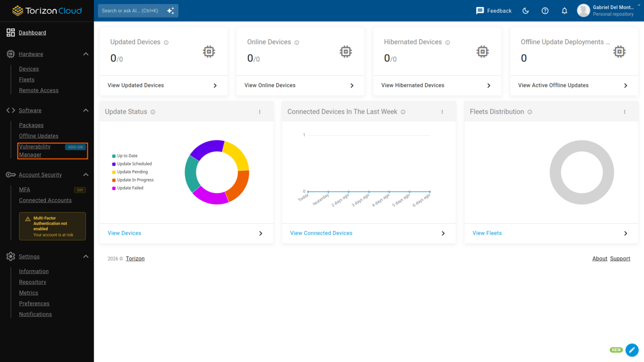Open the Fleets Distribution three-dot menu
Screen dimensions: 644x362
click(x=624, y=112)
